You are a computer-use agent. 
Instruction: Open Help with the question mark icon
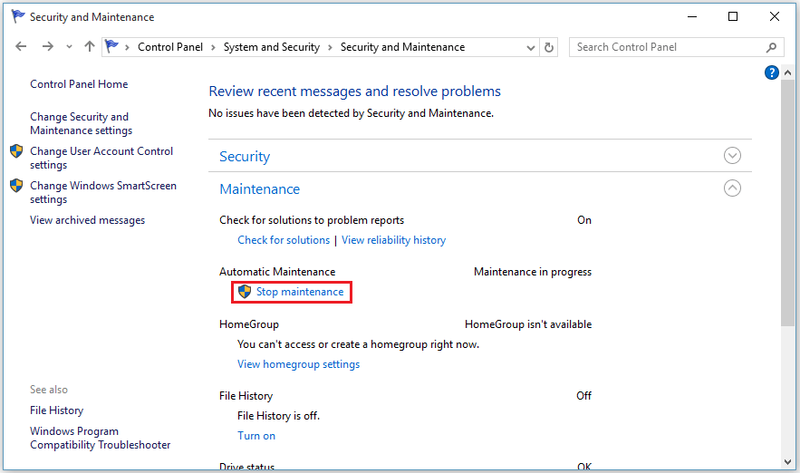click(x=771, y=73)
